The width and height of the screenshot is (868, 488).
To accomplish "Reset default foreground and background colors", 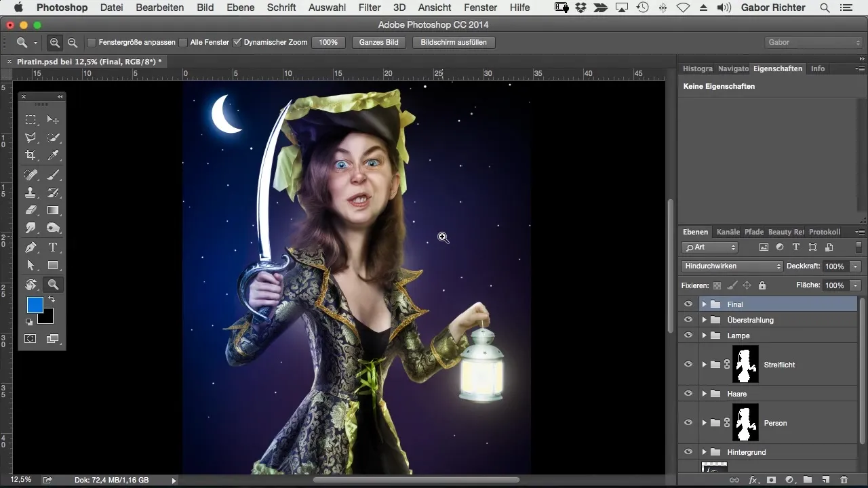I will 29,322.
